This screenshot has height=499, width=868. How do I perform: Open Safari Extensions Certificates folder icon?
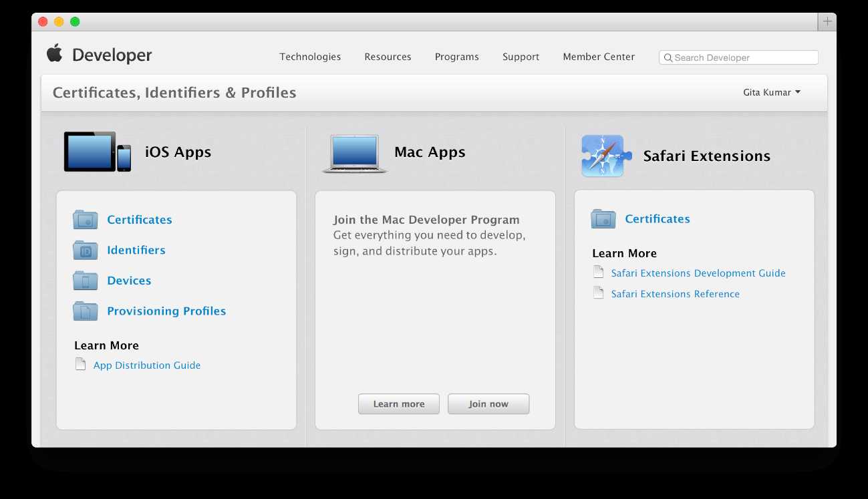(x=603, y=219)
